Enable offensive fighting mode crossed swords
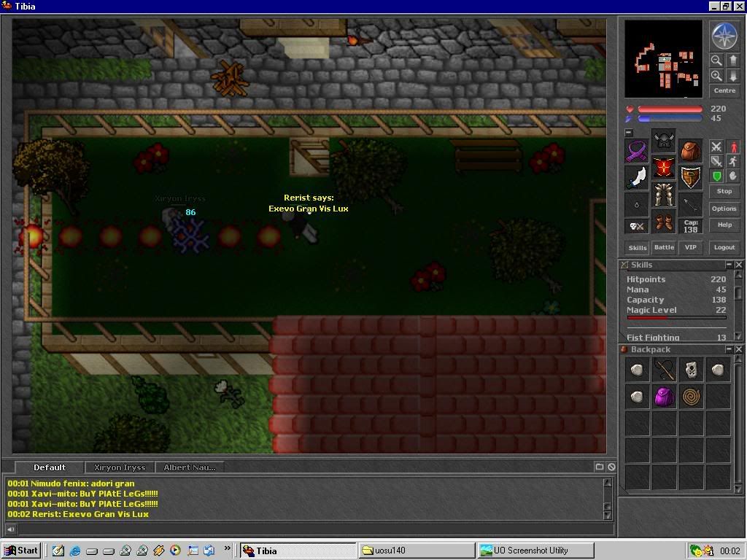The height and width of the screenshot is (560, 747). 716,147
